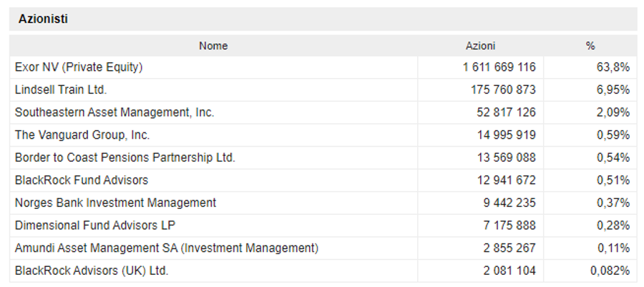Image resolution: width=644 pixels, height=287 pixels.
Task: Open Exor NV (Private Equity) shareholder
Action: coord(79,67)
